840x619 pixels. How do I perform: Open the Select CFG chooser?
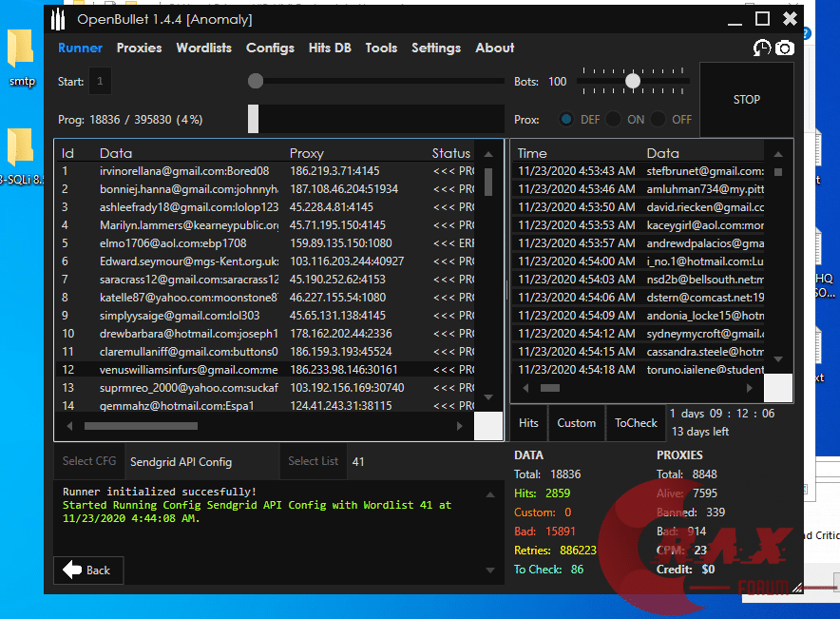(x=89, y=461)
